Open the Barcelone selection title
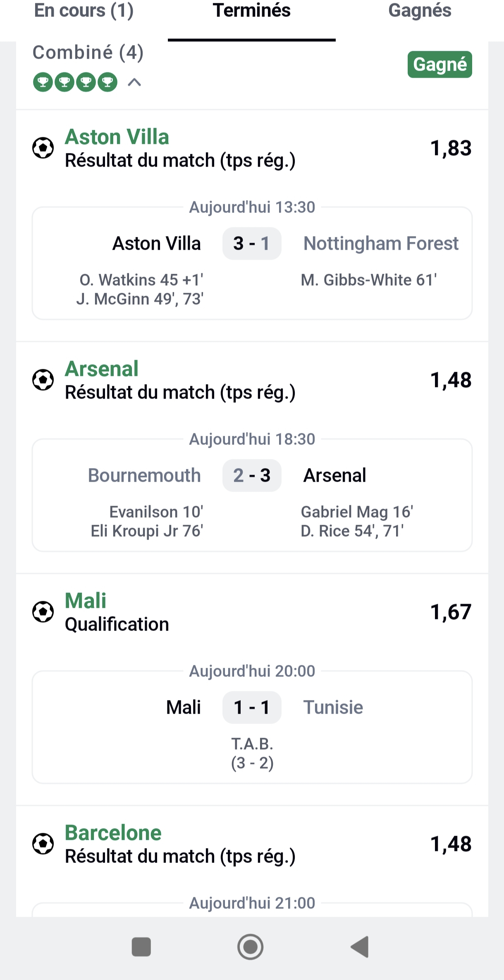504x980 pixels. 113,833
